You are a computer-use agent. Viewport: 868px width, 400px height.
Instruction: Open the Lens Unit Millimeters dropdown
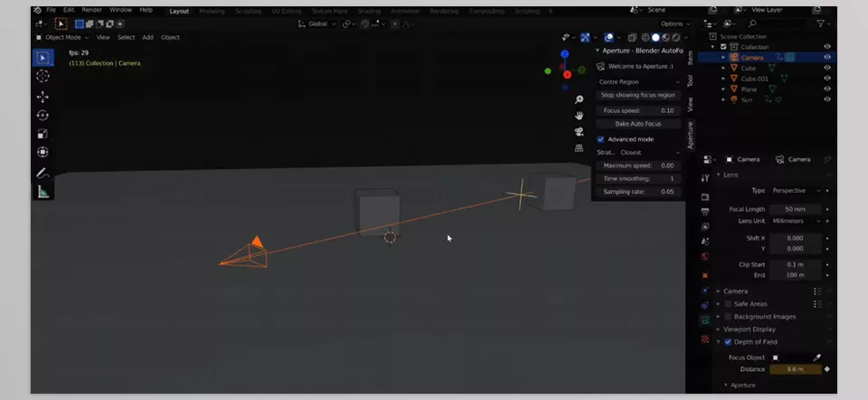tap(796, 221)
